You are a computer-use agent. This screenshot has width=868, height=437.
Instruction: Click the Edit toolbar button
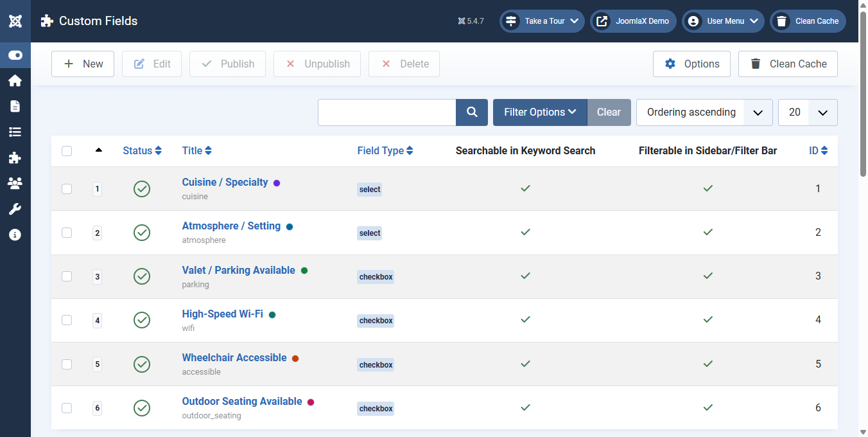pyautogui.click(x=152, y=64)
